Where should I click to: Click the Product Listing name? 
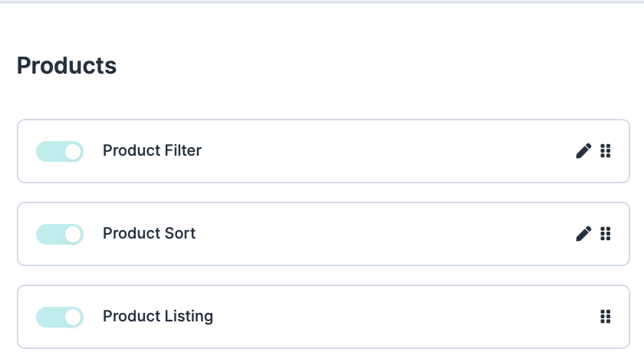[x=157, y=316]
